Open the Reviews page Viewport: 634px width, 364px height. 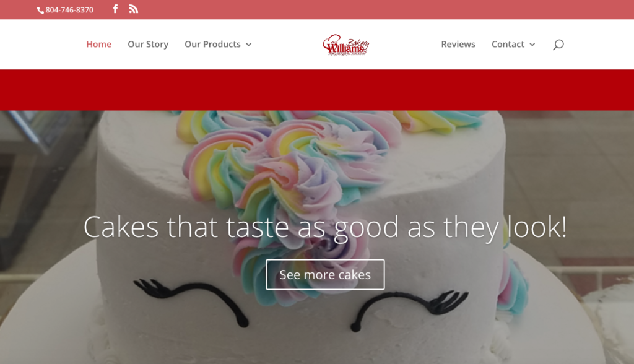click(458, 44)
